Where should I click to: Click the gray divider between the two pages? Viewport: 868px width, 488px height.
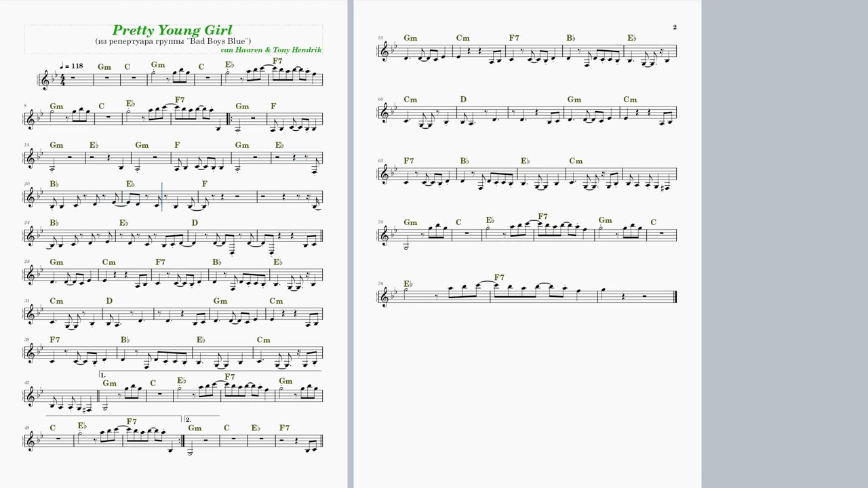pyautogui.click(x=351, y=244)
